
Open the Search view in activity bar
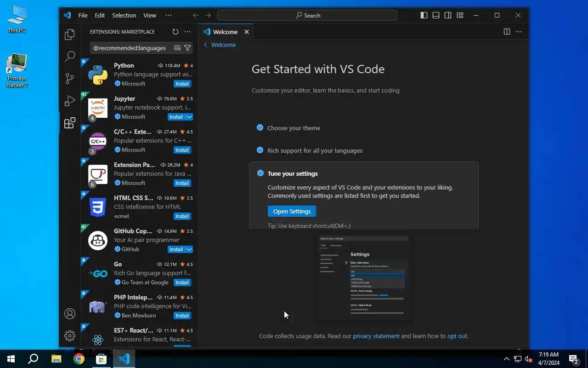point(70,57)
